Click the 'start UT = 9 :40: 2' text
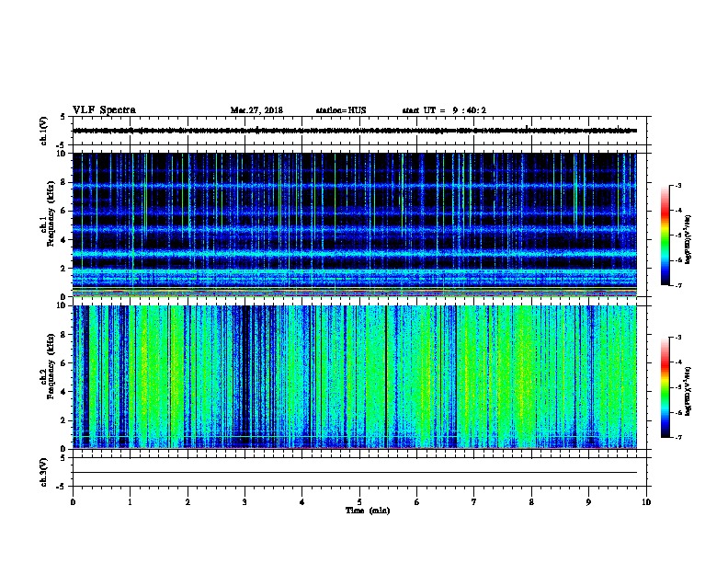The image size is (728, 563). (x=444, y=110)
